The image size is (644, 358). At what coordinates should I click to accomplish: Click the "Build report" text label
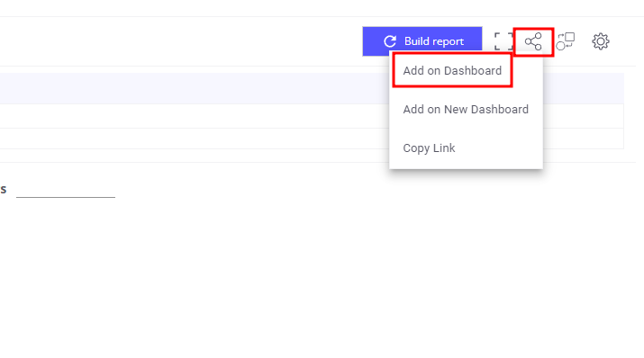[434, 41]
